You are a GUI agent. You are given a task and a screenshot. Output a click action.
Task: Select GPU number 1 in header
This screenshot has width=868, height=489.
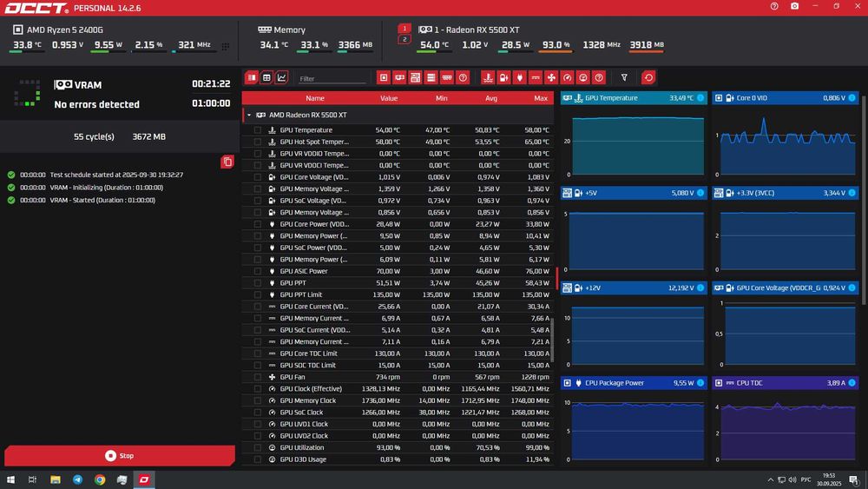click(x=404, y=29)
